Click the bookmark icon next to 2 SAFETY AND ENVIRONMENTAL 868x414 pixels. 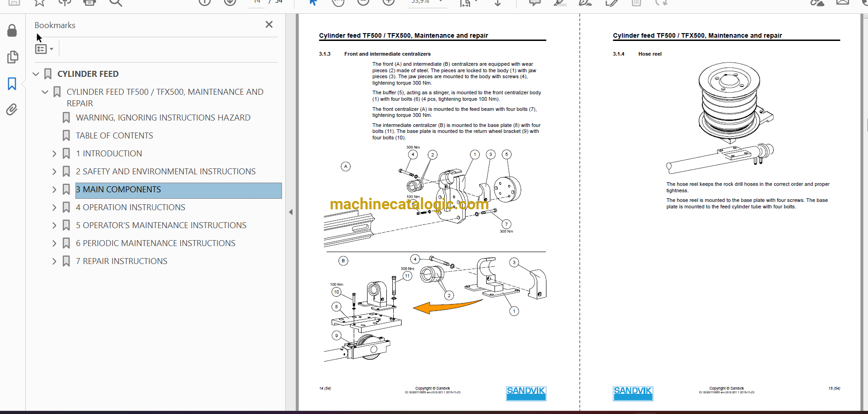click(x=66, y=172)
